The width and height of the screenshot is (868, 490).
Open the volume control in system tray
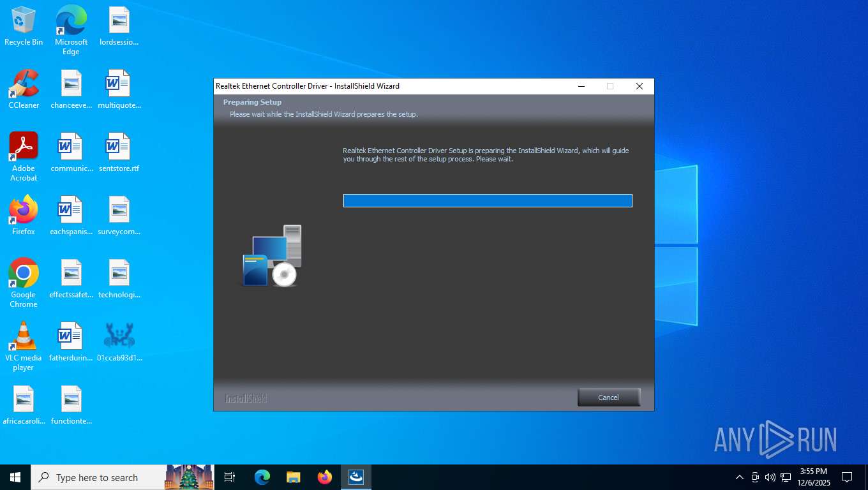[x=770, y=477]
